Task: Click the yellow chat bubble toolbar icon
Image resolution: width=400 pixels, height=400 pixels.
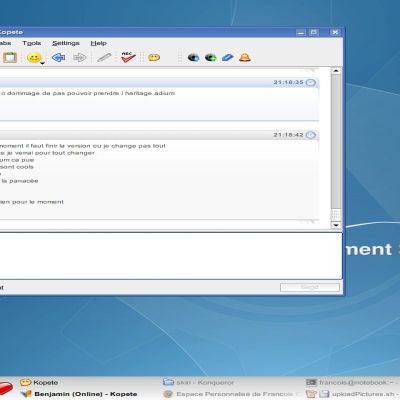Action: click(x=154, y=58)
